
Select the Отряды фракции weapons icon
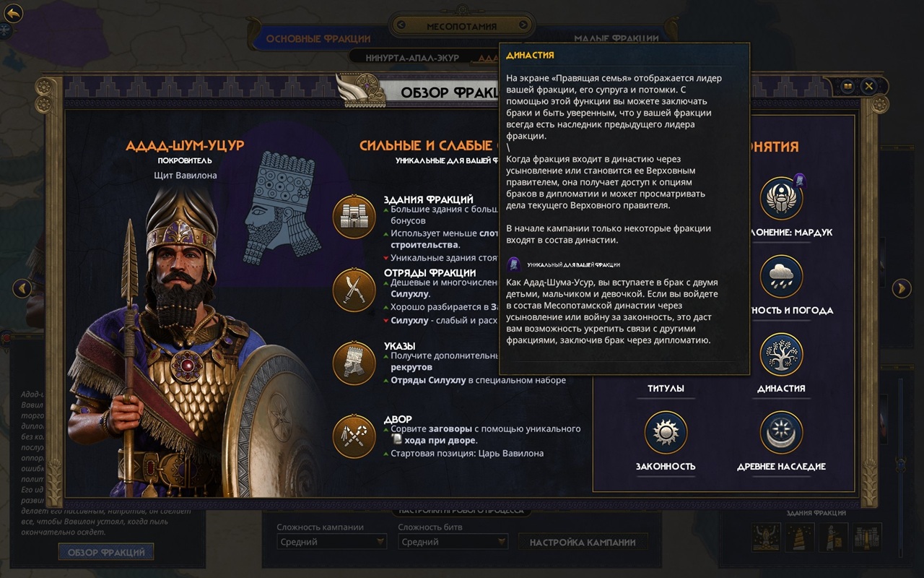[354, 290]
